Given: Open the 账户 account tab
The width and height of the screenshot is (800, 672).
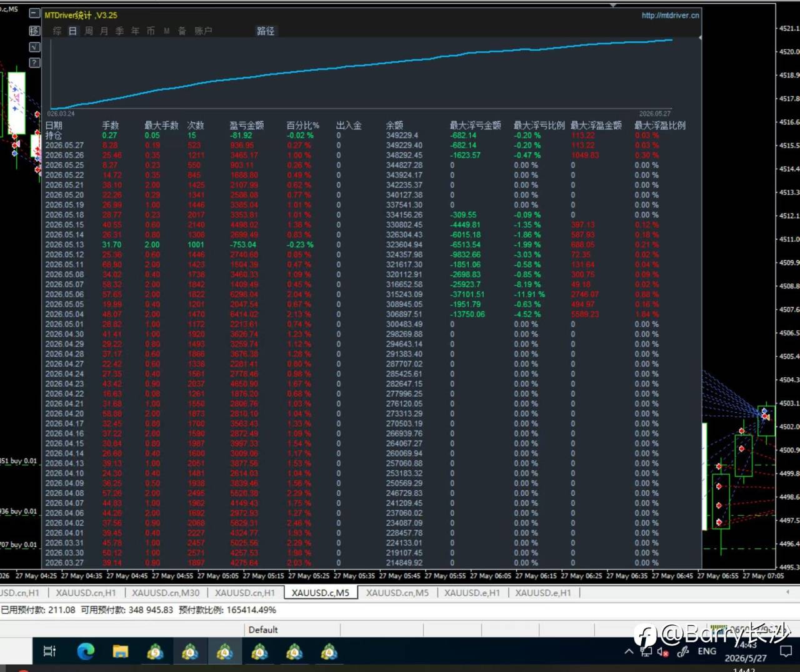Looking at the screenshot, I should point(203,31).
